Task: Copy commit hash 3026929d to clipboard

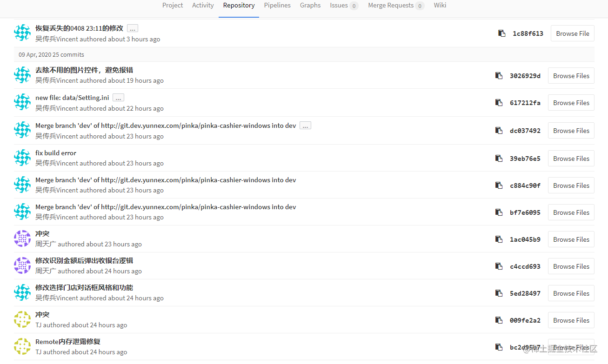Action: tap(499, 76)
